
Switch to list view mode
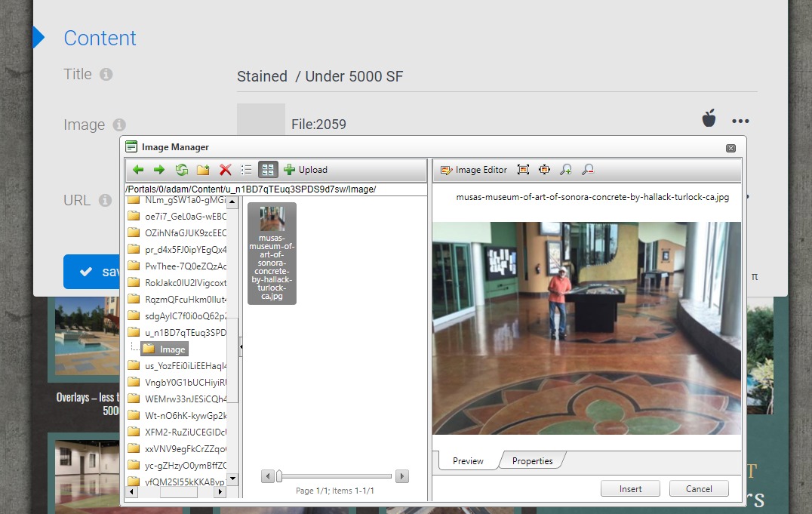[247, 169]
